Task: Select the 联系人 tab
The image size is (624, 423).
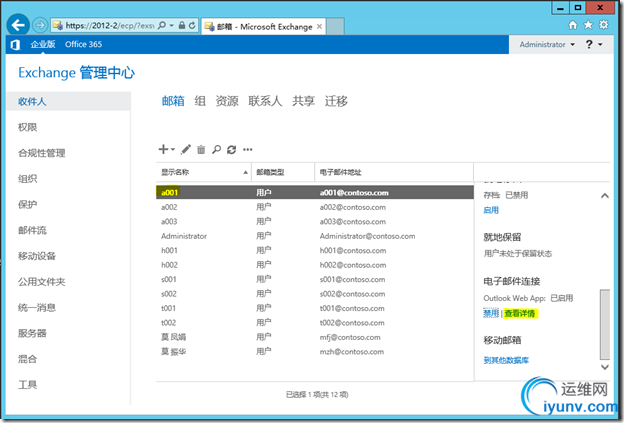Action: pos(265,101)
